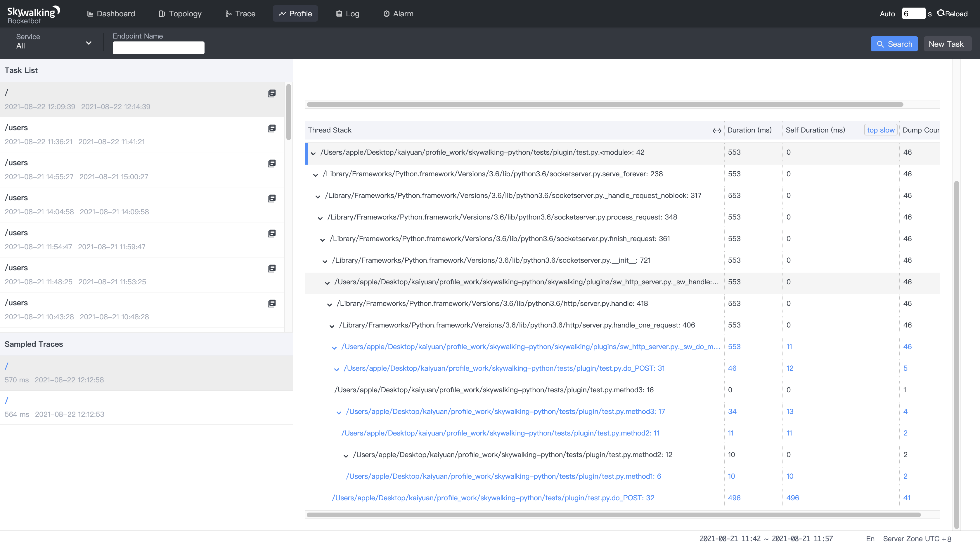
Task: Open the Alarm tab
Action: pos(398,14)
